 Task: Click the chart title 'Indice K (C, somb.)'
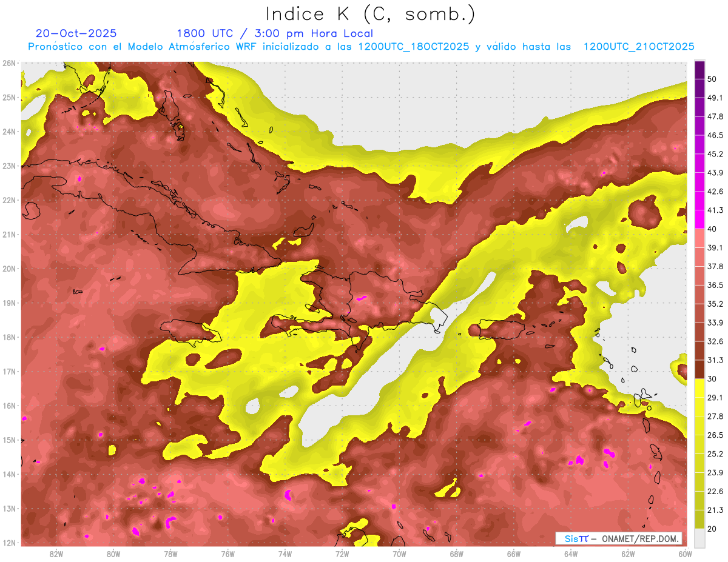click(370, 14)
